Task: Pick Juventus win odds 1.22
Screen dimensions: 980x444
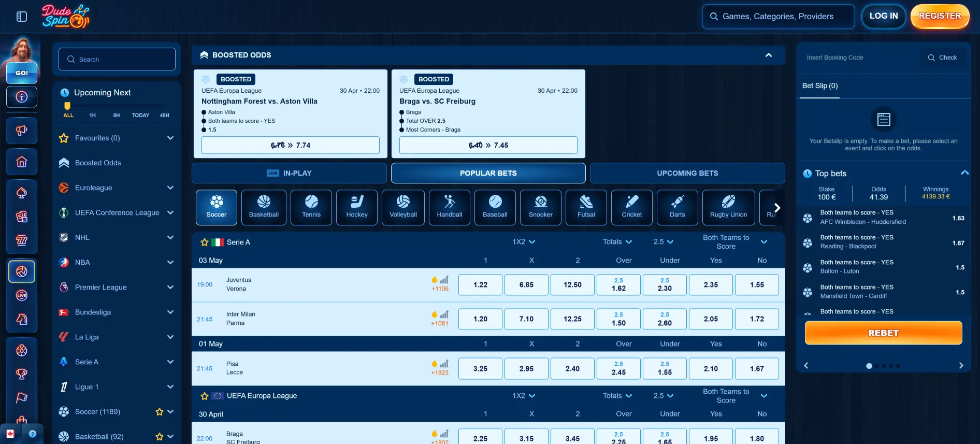Action: click(x=480, y=285)
